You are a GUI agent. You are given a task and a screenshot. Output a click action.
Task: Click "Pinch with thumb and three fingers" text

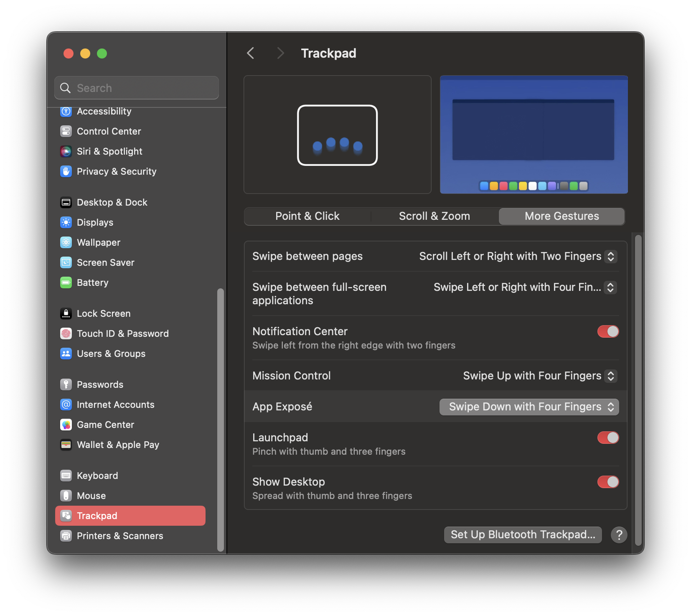(329, 451)
